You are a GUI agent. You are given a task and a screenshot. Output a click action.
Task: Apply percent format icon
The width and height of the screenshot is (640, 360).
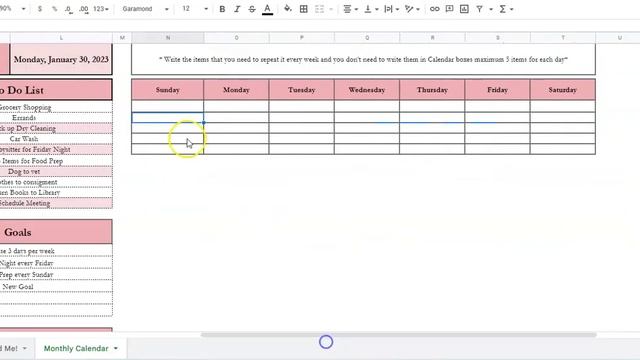point(54,9)
